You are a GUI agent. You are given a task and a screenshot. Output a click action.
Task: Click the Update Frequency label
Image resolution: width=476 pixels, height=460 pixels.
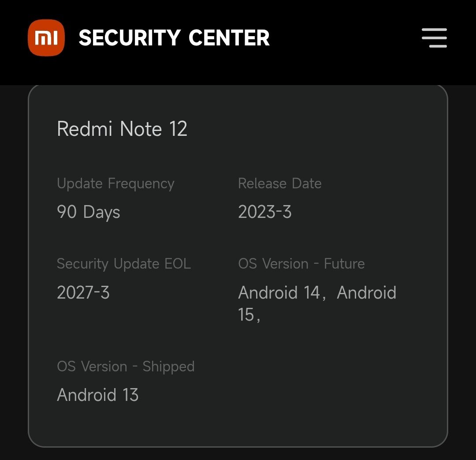(115, 183)
